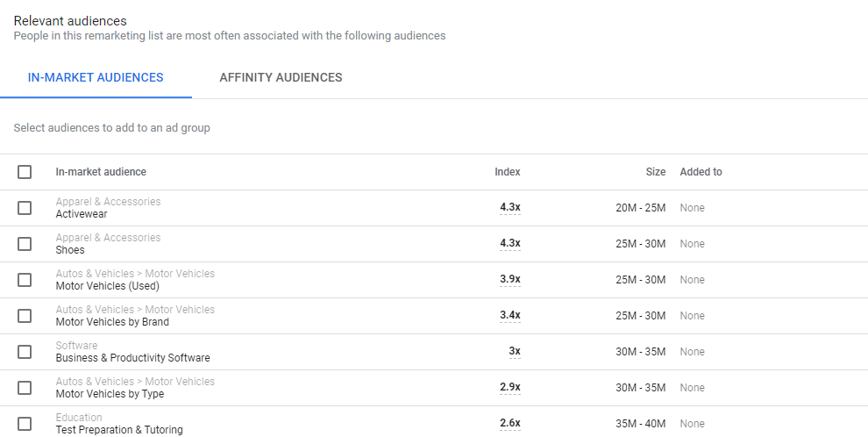
Task: Enable the Motor Vehicles by Brand checkbox
Action: pyautogui.click(x=25, y=316)
